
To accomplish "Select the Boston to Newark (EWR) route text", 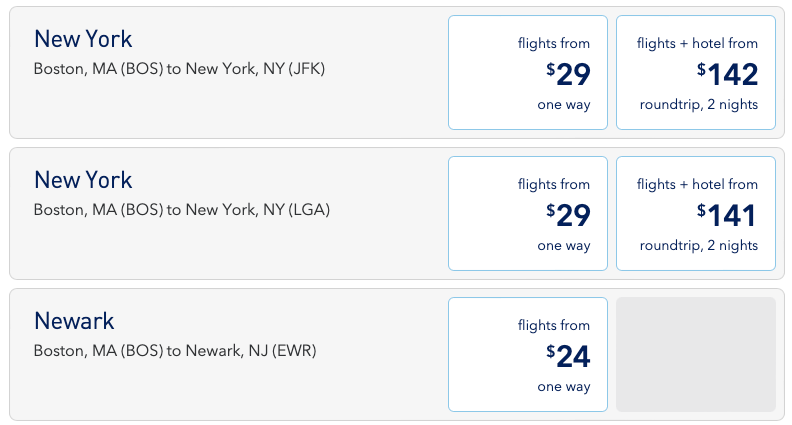I will (175, 351).
